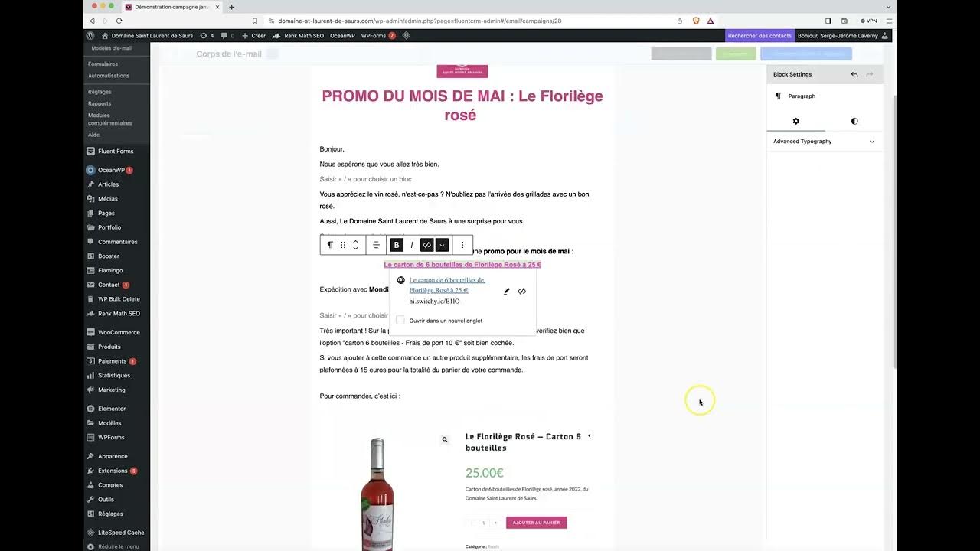Click the undo arrow in Block Settings
The height and width of the screenshot is (551, 980).
pyautogui.click(x=854, y=74)
